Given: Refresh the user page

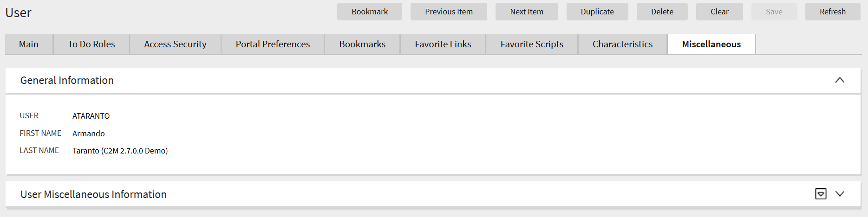Looking at the screenshot, I should (833, 12).
